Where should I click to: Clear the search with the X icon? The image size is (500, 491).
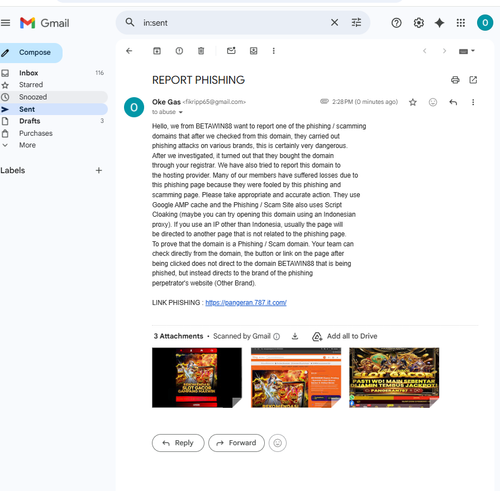point(334,23)
